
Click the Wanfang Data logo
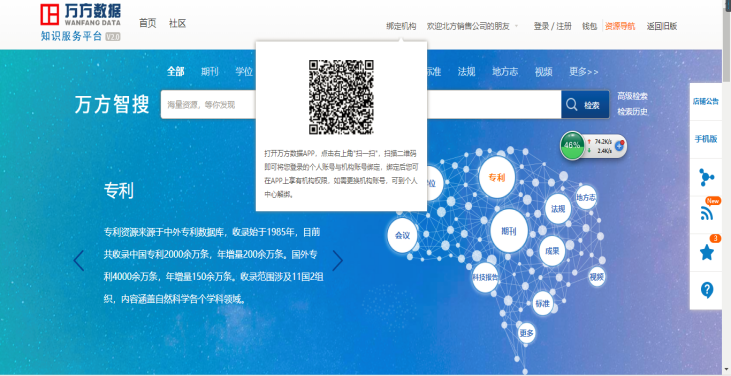[x=80, y=22]
